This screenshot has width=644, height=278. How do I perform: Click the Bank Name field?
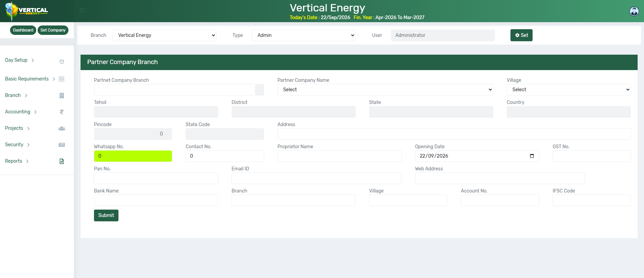tap(156, 200)
